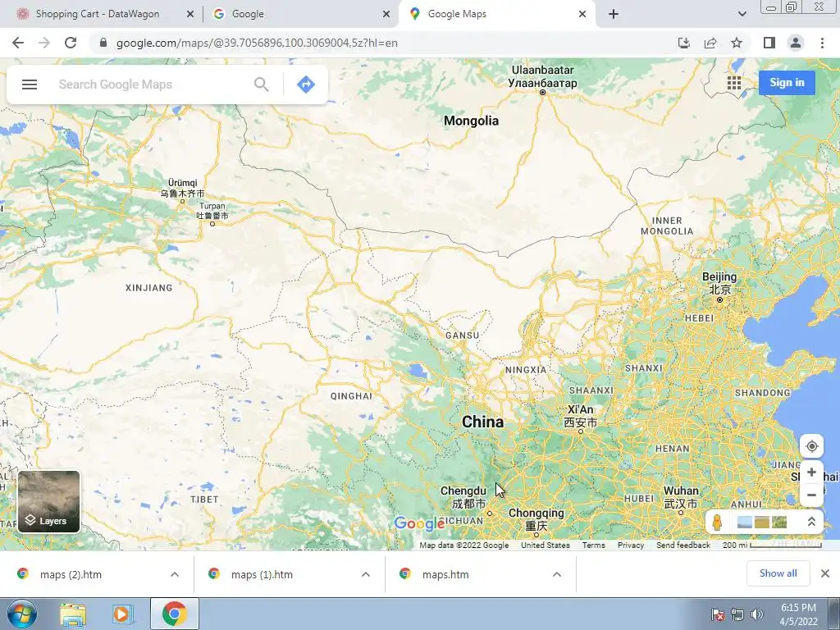Go back to previous page
The width and height of the screenshot is (840, 630).
18,43
